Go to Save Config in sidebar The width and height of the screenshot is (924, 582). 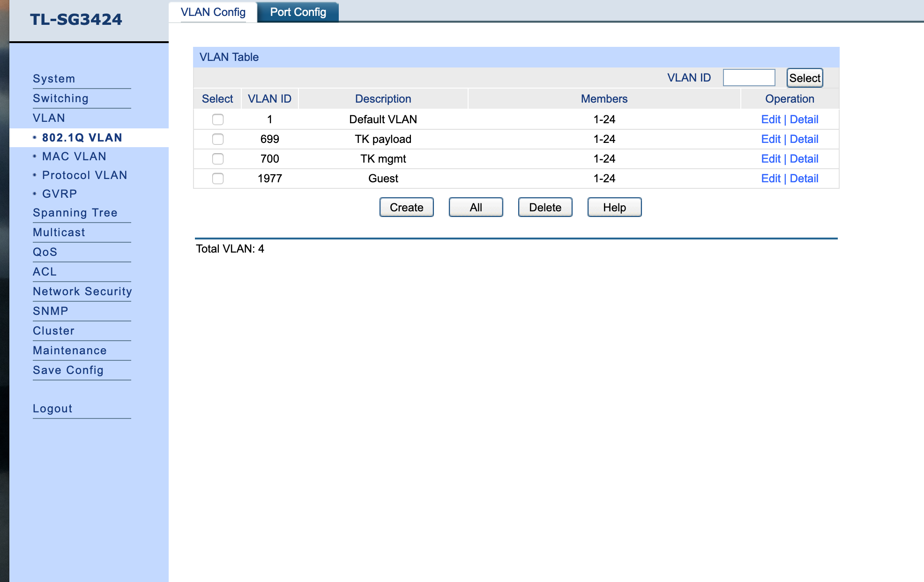[68, 370]
